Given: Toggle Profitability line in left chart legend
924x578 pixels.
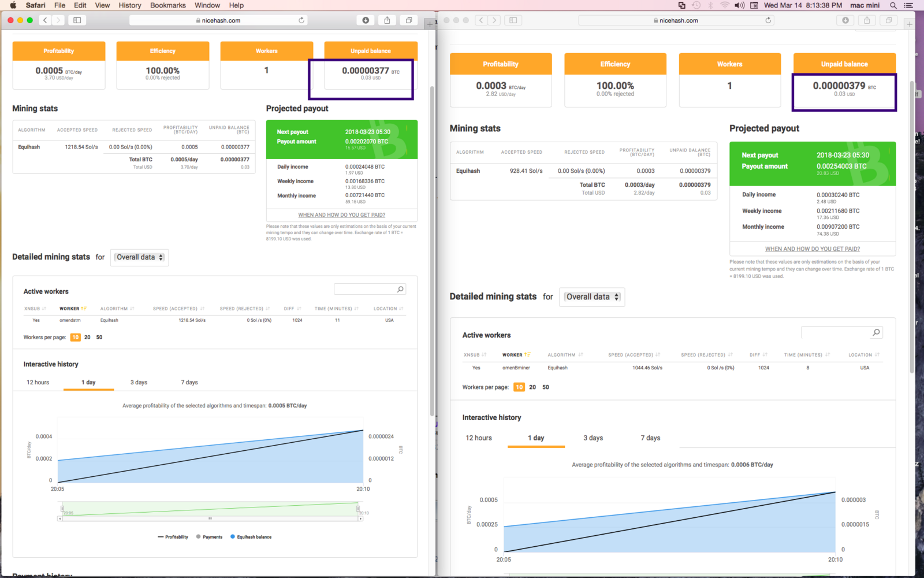Looking at the screenshot, I should tap(173, 537).
